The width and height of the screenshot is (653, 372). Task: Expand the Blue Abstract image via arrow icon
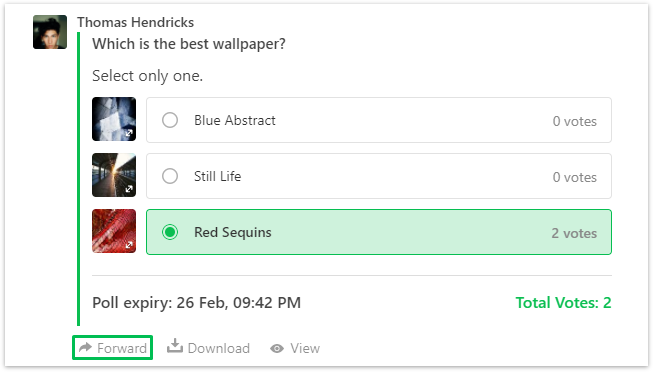(129, 133)
